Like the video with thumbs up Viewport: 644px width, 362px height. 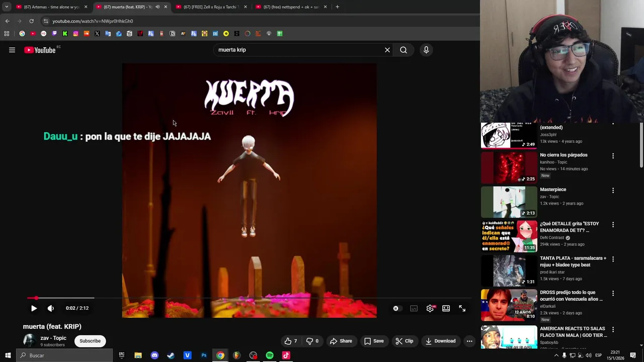tap(291, 341)
